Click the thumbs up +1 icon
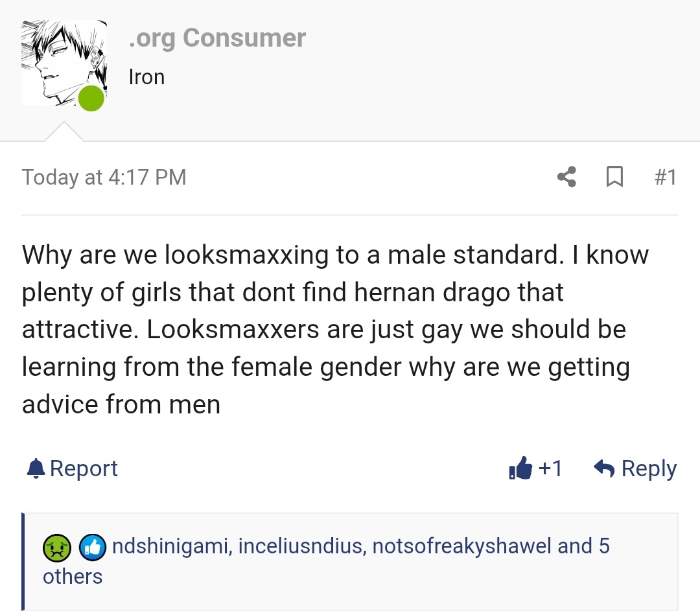700x611 pixels. (520, 468)
